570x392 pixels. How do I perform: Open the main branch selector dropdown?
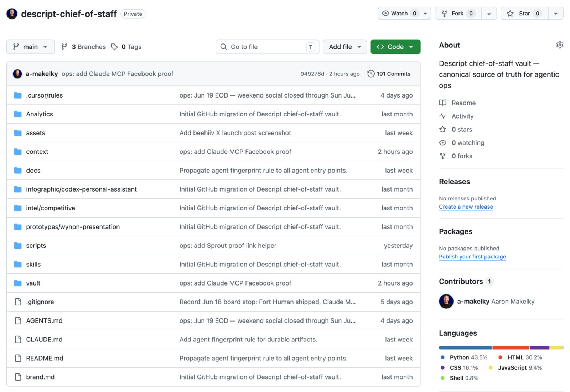(x=30, y=47)
